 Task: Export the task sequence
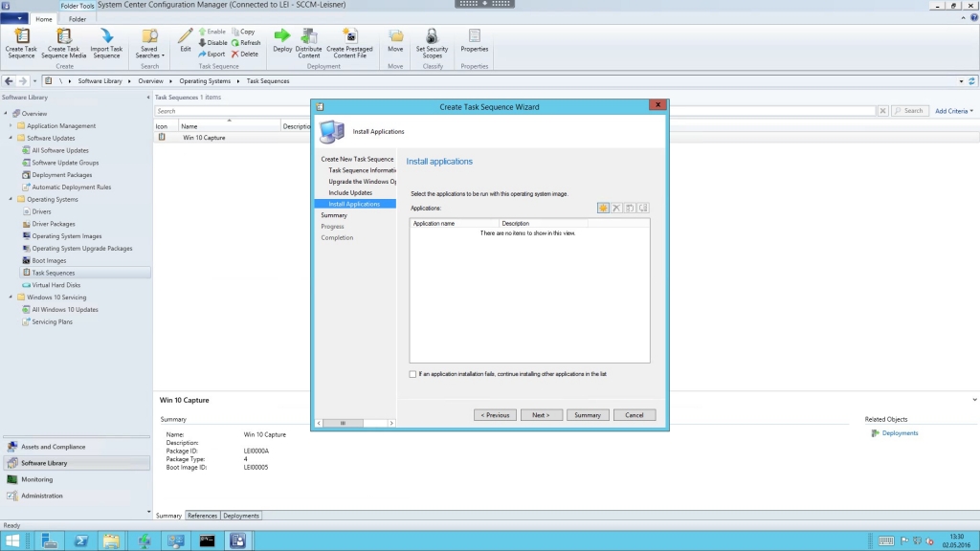tap(212, 54)
